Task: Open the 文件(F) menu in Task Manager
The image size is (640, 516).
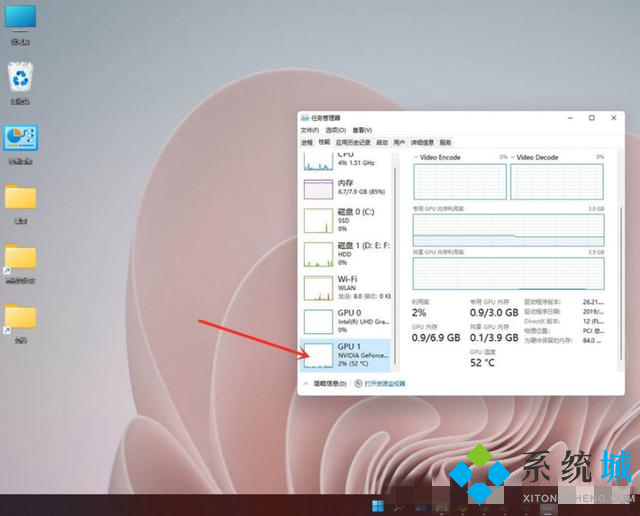Action: [309, 130]
